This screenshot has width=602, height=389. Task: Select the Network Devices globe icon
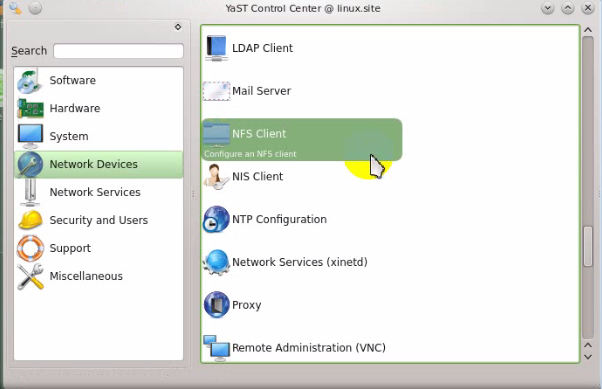[30, 164]
